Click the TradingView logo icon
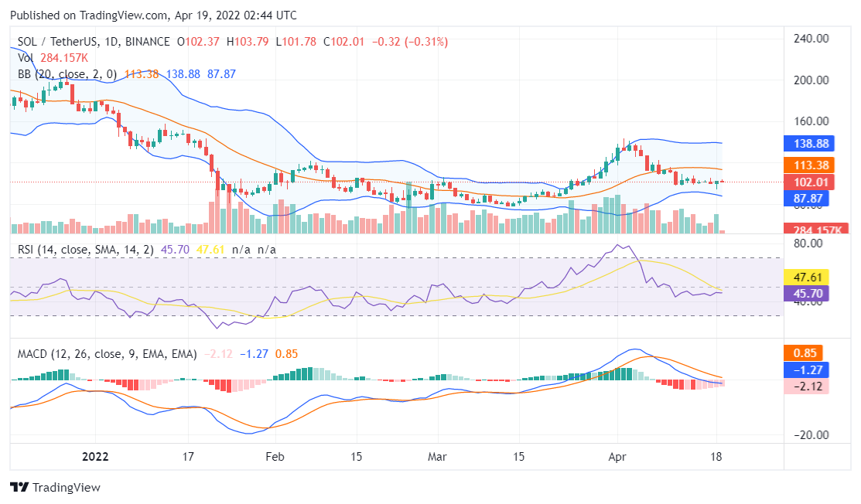The height and width of the screenshot is (504, 861). [18, 488]
